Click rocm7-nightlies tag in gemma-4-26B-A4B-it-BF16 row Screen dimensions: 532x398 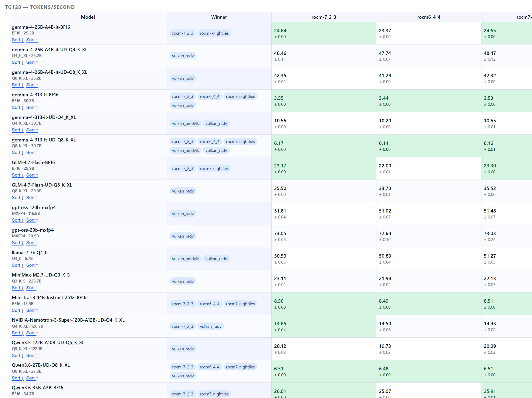tap(214, 33)
